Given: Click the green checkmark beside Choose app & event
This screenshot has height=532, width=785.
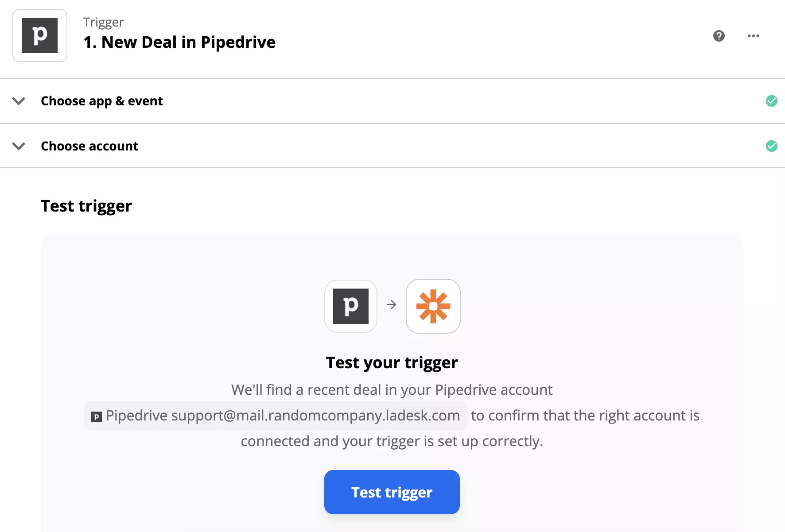Looking at the screenshot, I should tap(772, 101).
